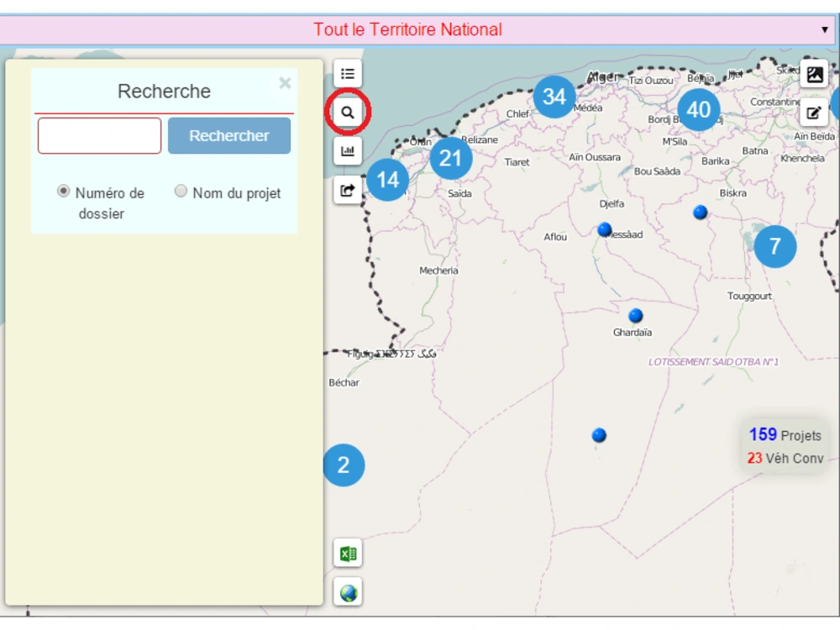Select the Numéro de dossier option
This screenshot has width=840, height=630.
(63, 192)
